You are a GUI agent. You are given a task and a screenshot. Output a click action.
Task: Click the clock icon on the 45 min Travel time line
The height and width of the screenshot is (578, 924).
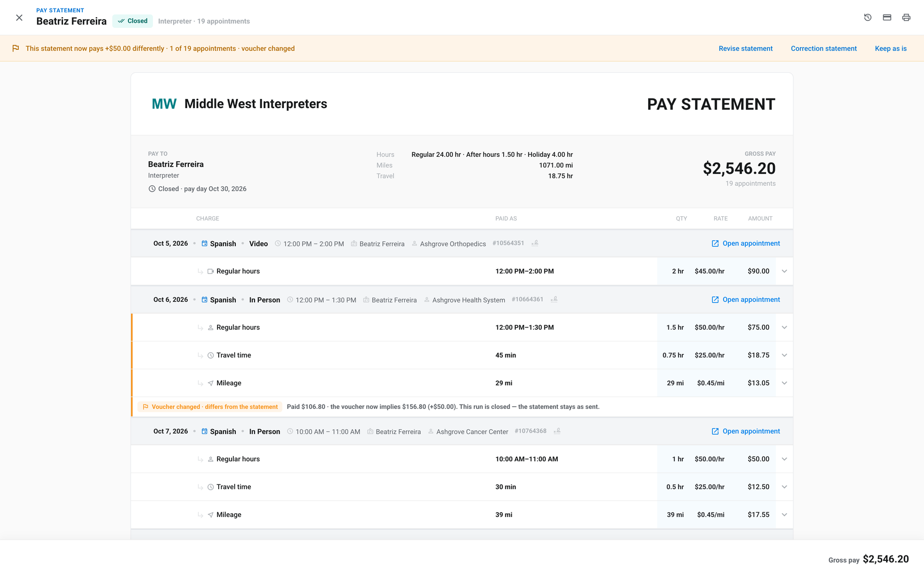pos(211,355)
